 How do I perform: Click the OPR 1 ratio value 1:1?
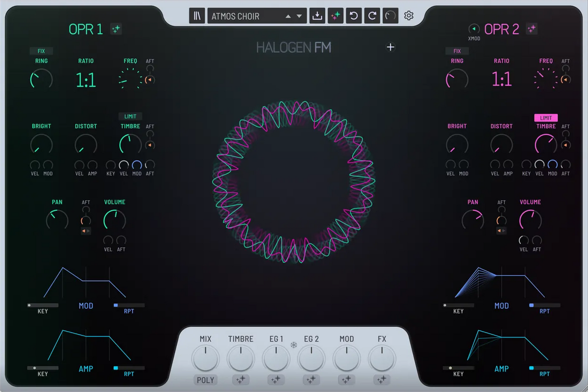pyautogui.click(x=86, y=79)
